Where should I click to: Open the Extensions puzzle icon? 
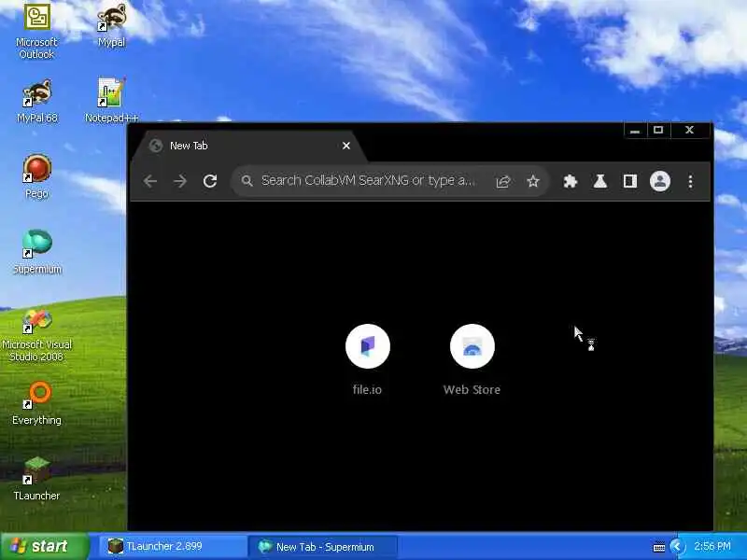pos(571,181)
